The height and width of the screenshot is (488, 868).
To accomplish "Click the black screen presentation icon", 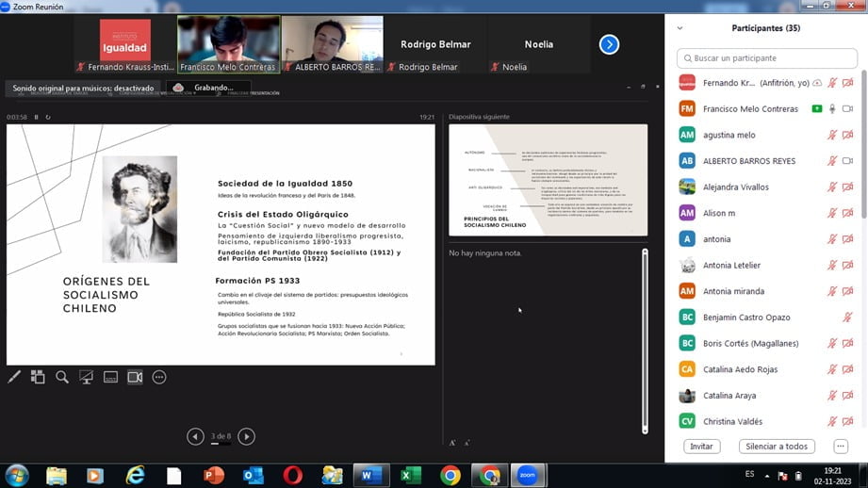I will [x=86, y=377].
